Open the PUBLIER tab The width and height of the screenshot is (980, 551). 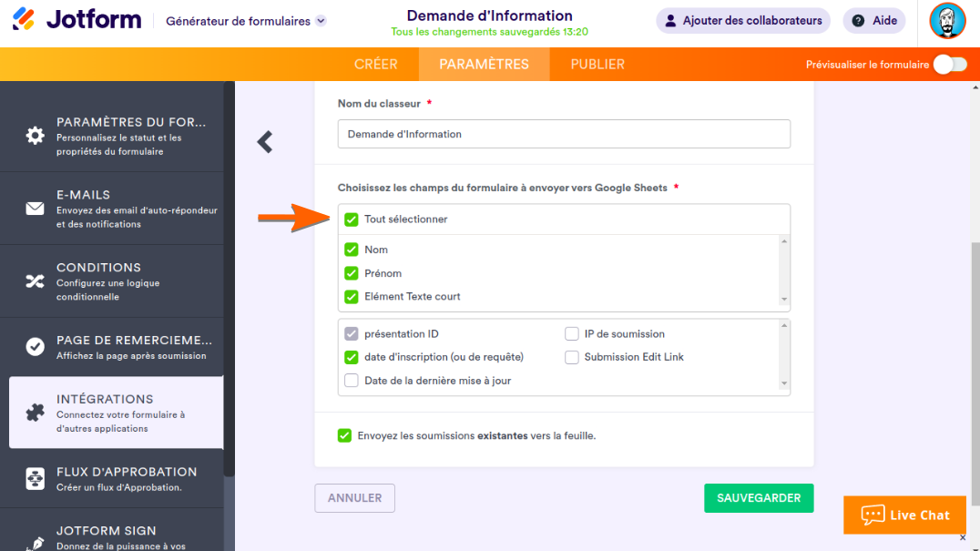tap(597, 65)
